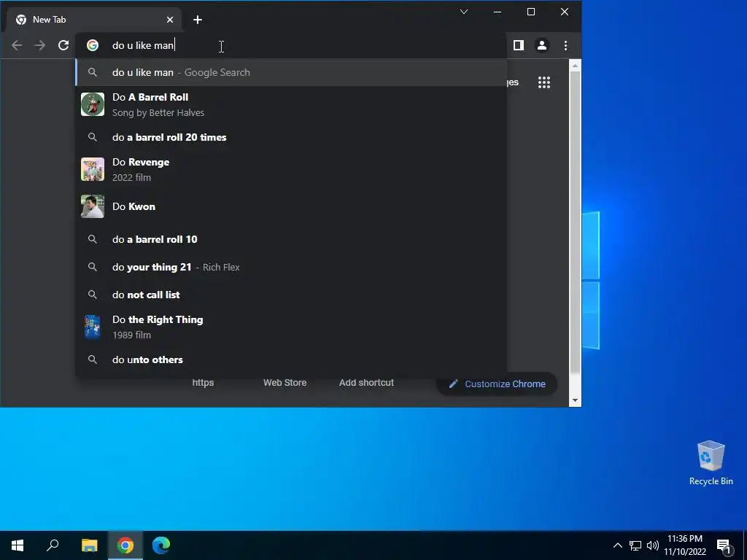747x560 pixels.
Task: Click the Do Kwon photo thumbnail
Action: (x=93, y=206)
